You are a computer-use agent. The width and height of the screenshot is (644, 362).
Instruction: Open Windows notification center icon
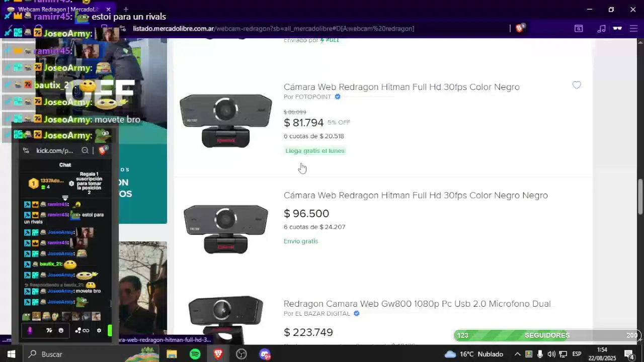(x=628, y=354)
